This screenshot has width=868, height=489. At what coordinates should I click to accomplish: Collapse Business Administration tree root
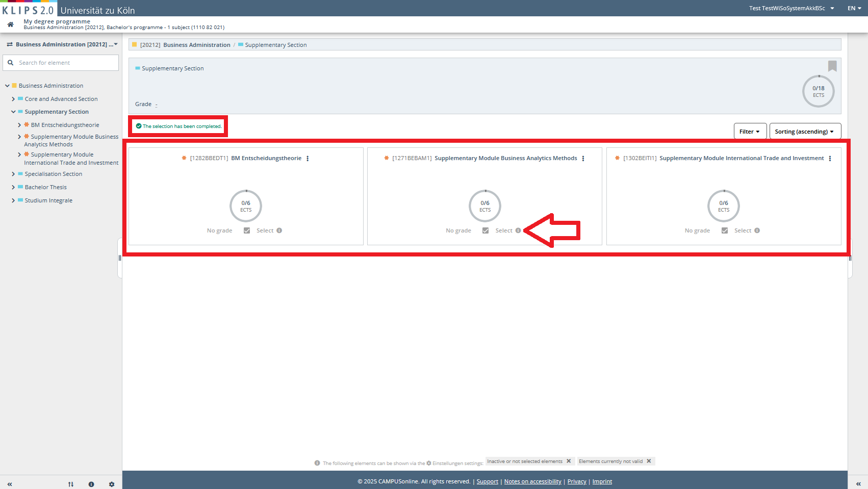tap(7, 86)
